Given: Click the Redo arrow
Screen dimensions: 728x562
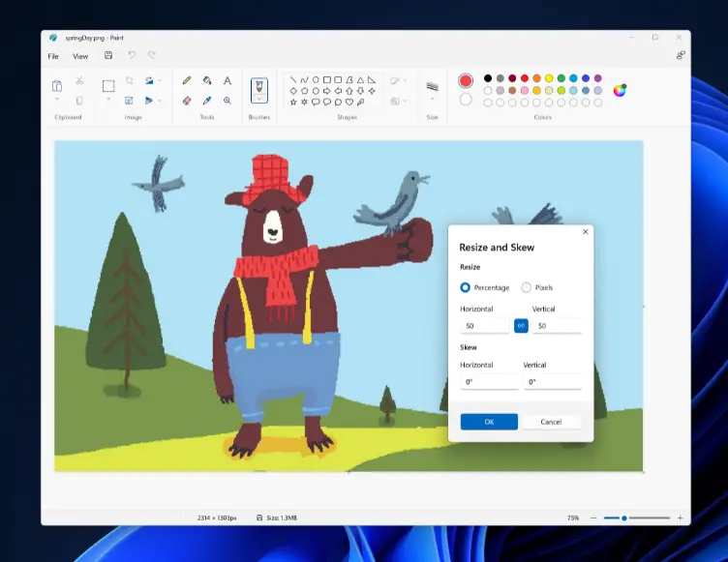Looking at the screenshot, I should point(152,55).
